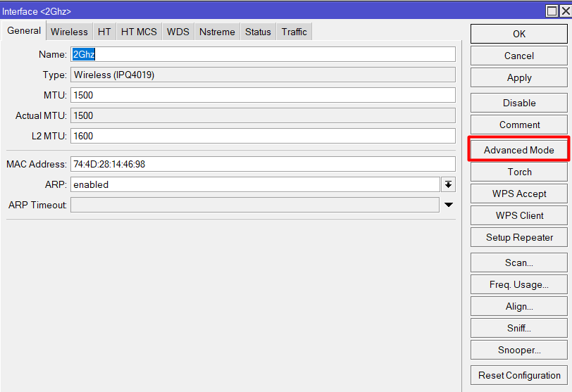Viewport: 572px width, 392px height.
Task: Launch the Torch tool
Action: (519, 172)
